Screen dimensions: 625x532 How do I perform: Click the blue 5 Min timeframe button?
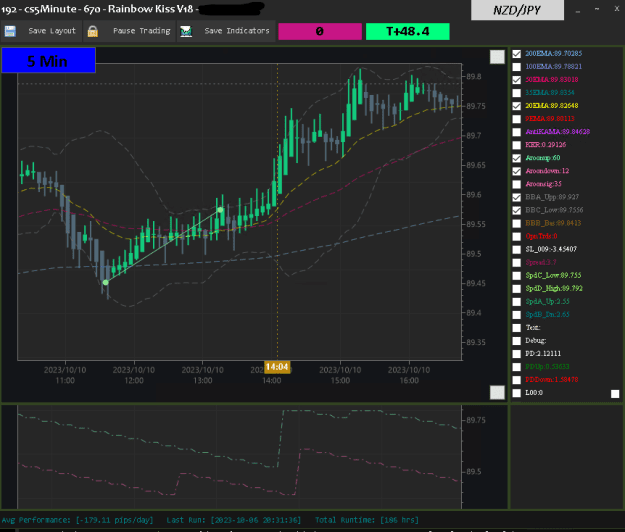49,61
